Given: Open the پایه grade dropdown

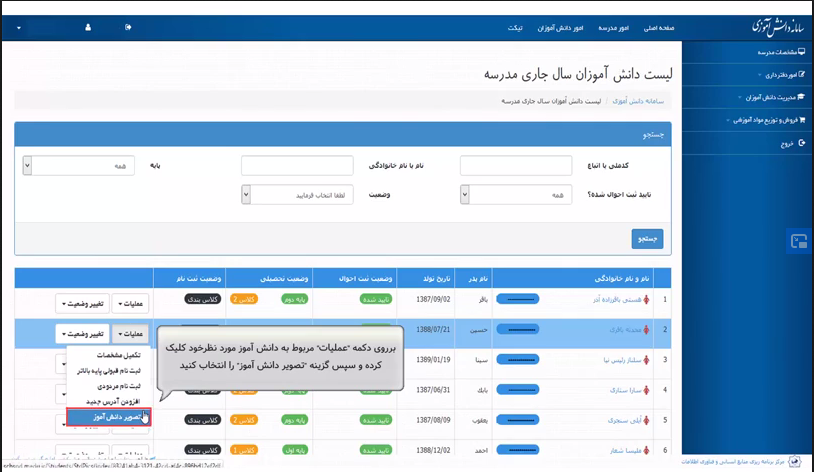Looking at the screenshot, I should [x=78, y=166].
